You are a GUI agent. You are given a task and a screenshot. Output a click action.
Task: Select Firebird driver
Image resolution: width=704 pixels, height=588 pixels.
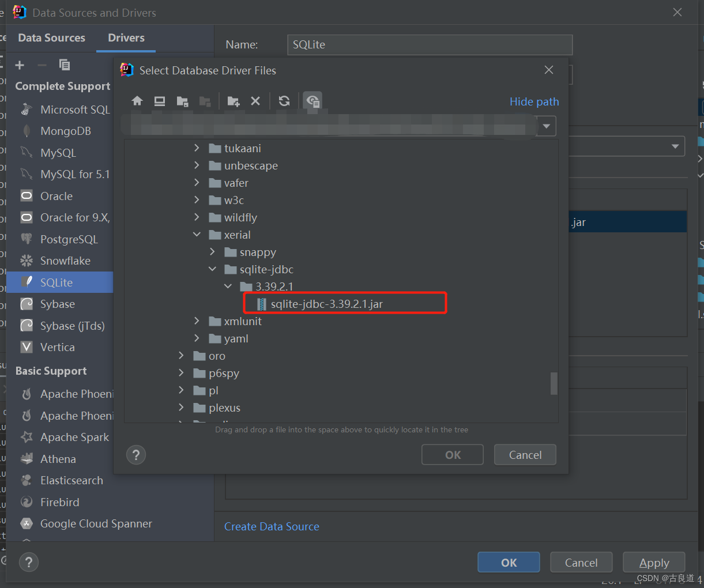tap(61, 502)
